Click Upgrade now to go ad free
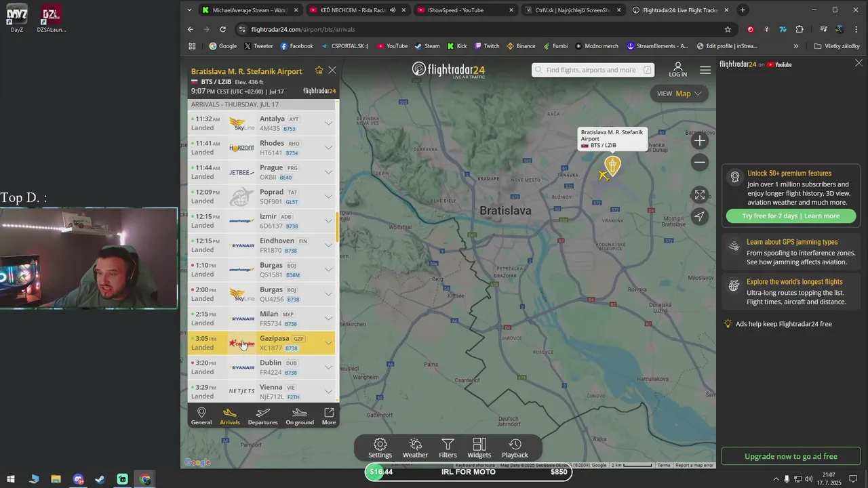Viewport: 868px width, 488px height. click(791, 456)
